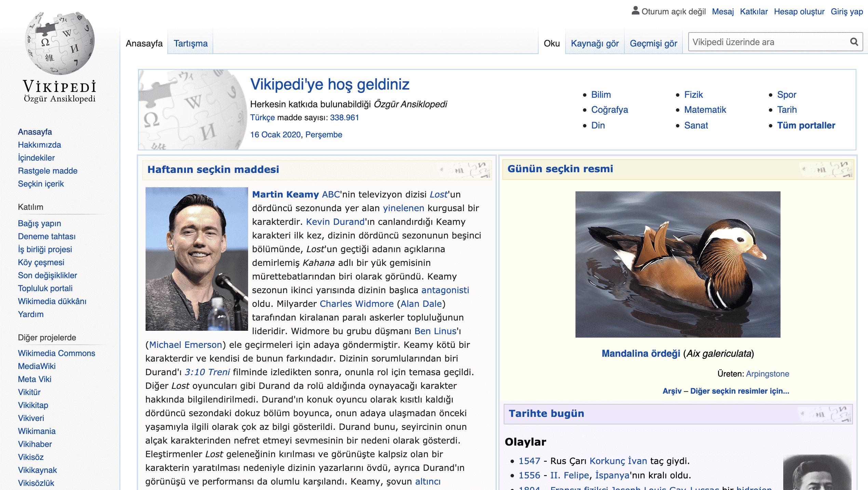Screen dimensions: 868x490
Task: Open the Rastgele madde link
Action: point(48,171)
